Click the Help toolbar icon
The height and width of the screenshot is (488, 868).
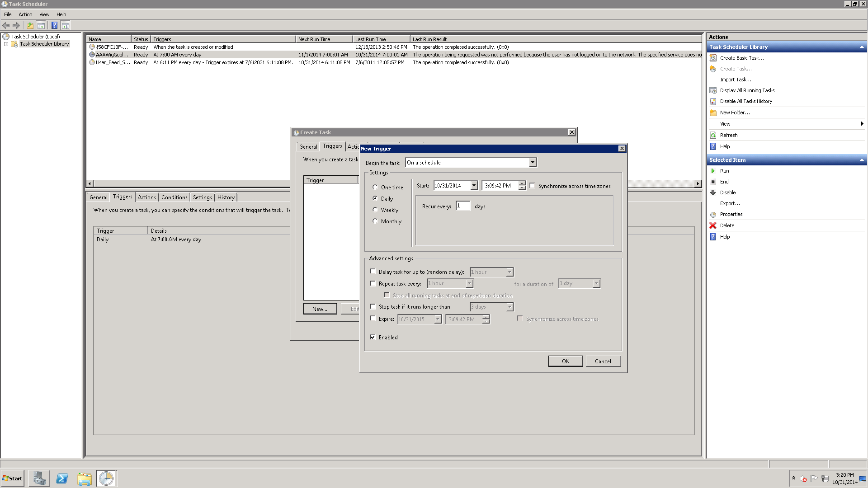54,25
